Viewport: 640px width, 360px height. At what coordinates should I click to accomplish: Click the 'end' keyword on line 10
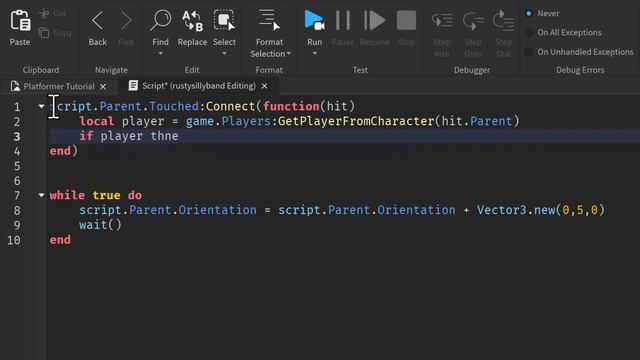[x=60, y=240]
